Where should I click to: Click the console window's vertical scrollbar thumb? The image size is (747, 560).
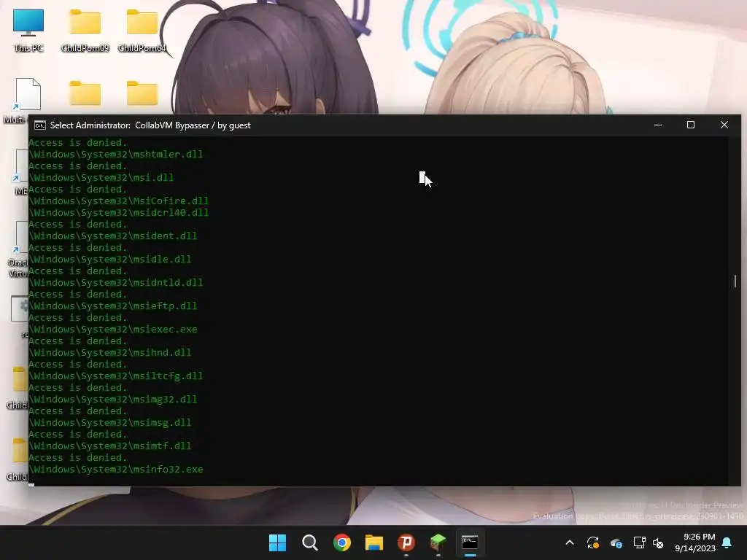pyautogui.click(x=735, y=281)
